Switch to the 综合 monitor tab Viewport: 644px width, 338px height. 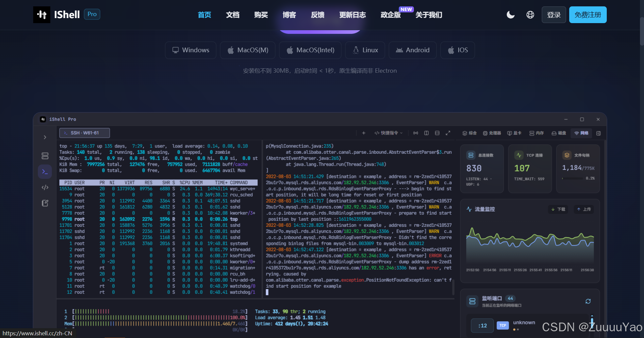(x=469, y=133)
